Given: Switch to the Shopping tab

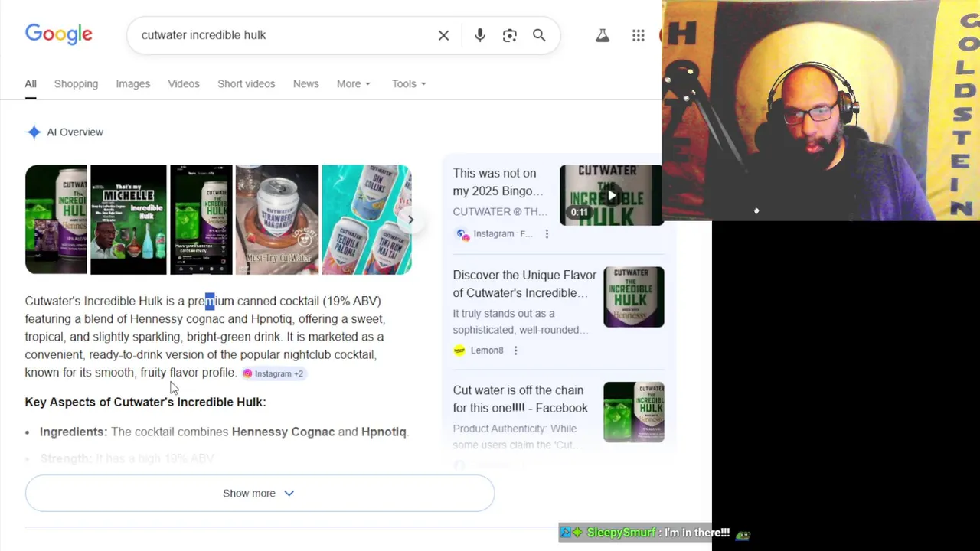Looking at the screenshot, I should click(x=76, y=83).
